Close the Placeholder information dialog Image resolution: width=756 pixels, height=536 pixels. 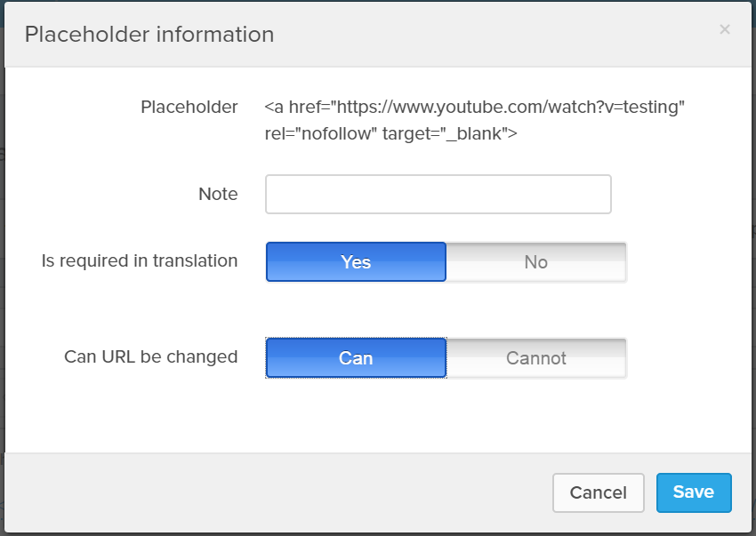724,29
